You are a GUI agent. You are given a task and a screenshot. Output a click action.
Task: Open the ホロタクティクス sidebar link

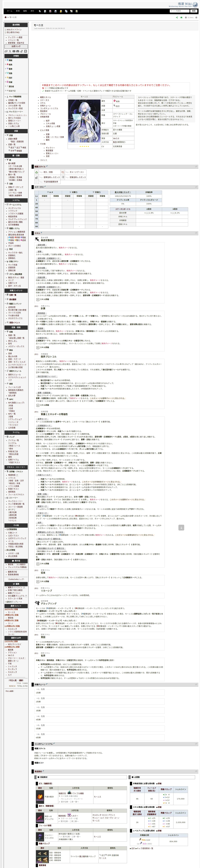tap(15, 318)
